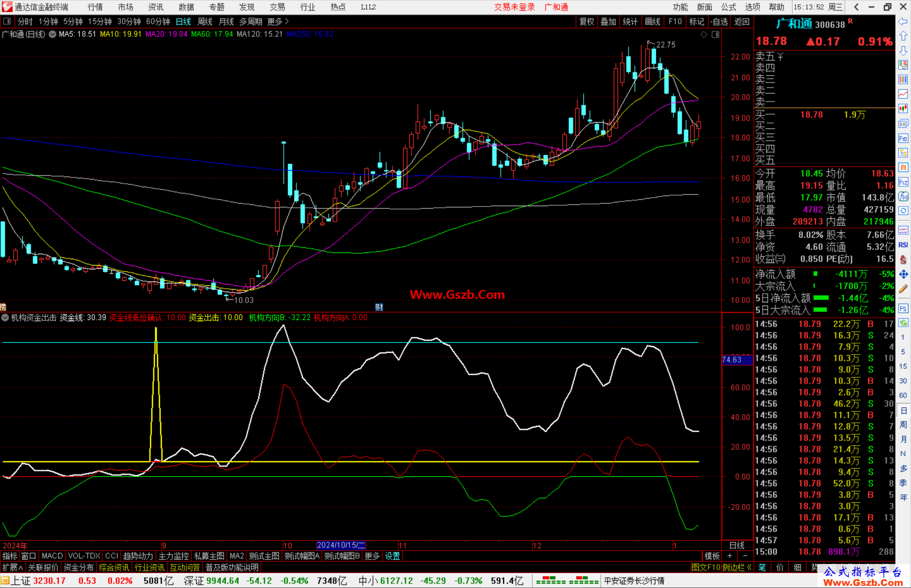Switch to 15分钟 period
This screenshot has width=911, height=588.
coord(100,21)
